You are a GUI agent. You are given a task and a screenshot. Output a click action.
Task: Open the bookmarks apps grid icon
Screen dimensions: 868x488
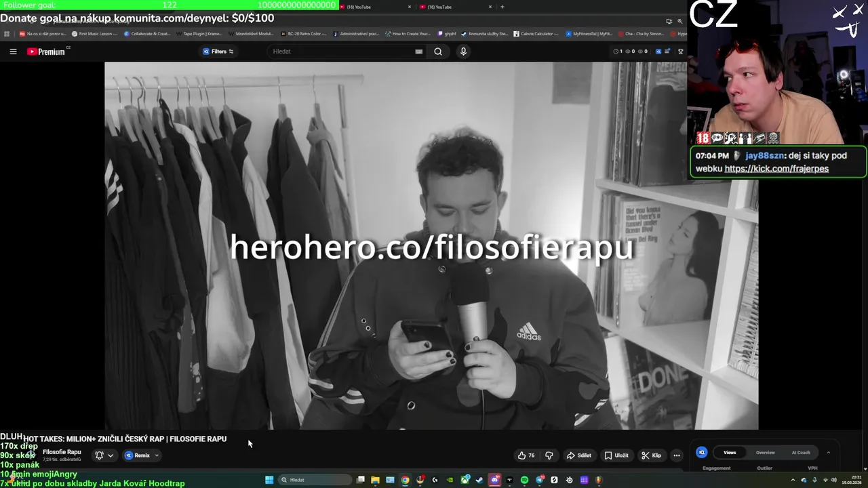7,33
